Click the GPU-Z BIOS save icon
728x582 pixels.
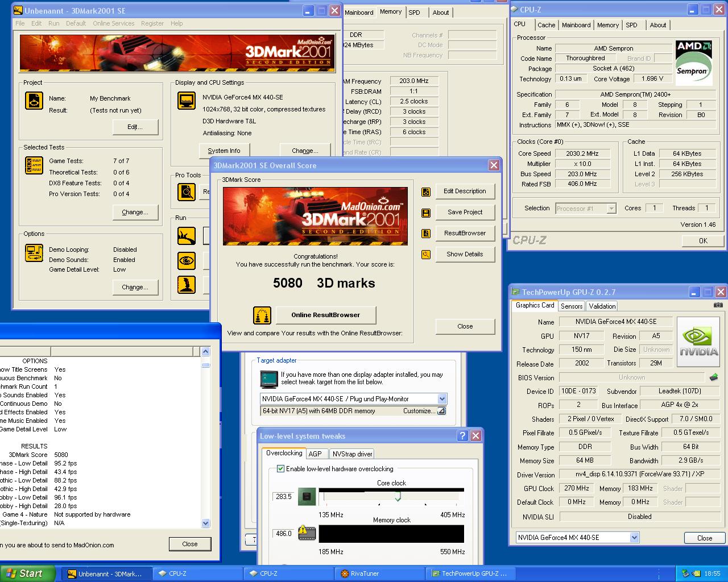pyautogui.click(x=714, y=377)
